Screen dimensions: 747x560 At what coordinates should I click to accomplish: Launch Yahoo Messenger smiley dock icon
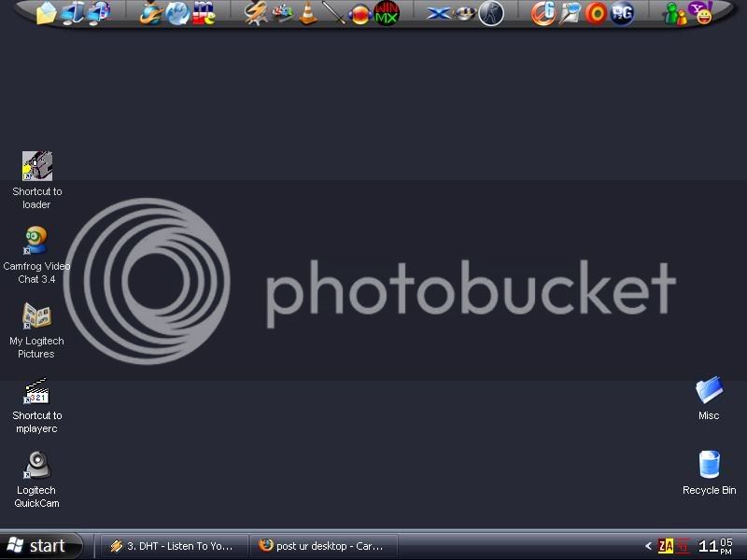pyautogui.click(x=701, y=13)
